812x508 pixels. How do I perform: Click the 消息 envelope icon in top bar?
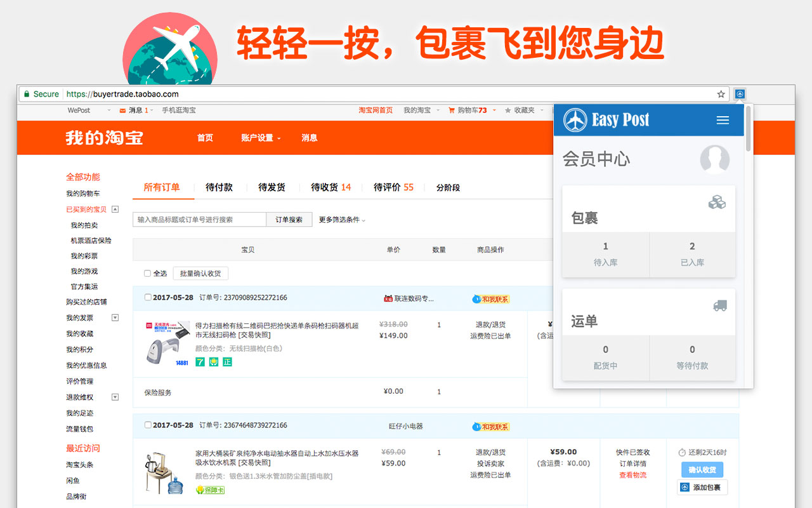pyautogui.click(x=122, y=110)
